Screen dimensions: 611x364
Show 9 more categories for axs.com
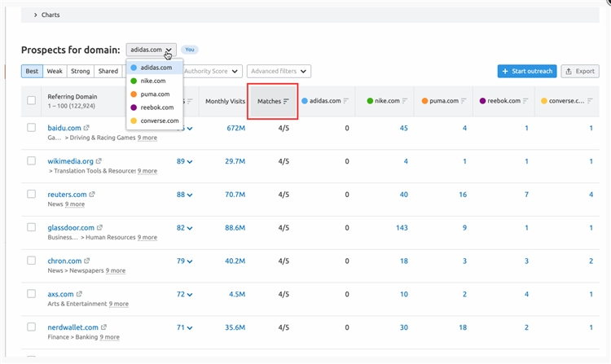pyautogui.click(x=118, y=304)
